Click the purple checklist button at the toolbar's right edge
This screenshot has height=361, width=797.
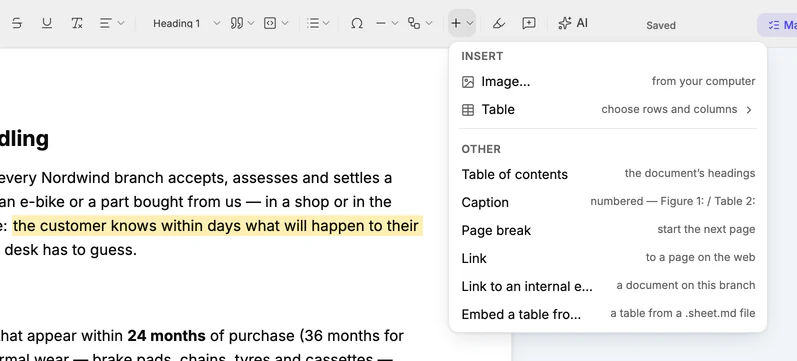point(777,25)
